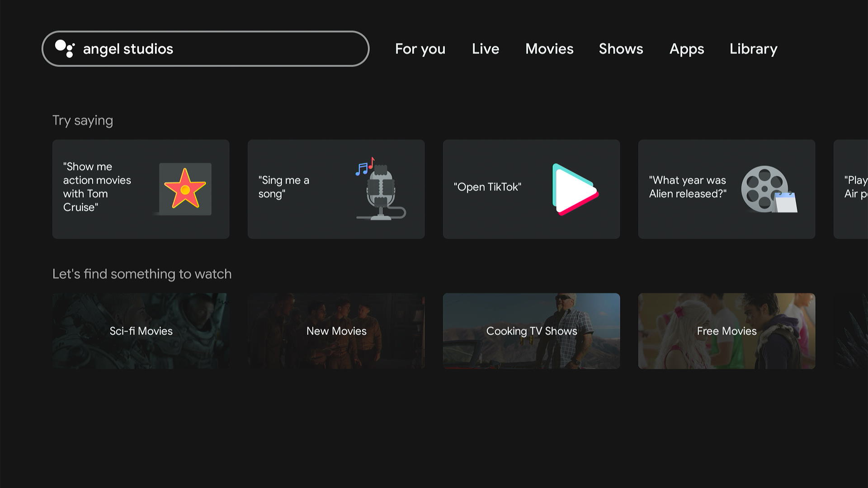
Task: Select the microphone singing icon
Action: pyautogui.click(x=382, y=187)
